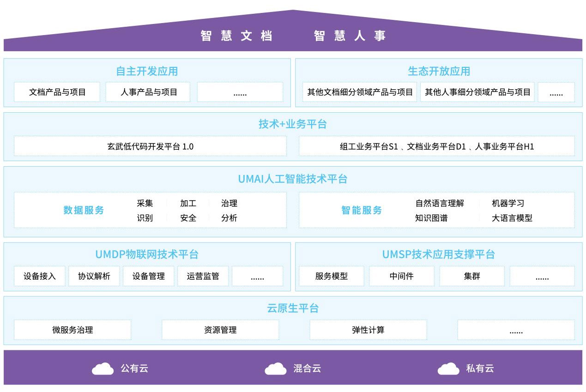The width and height of the screenshot is (586, 392).
Task: Click the 设备接入 box
Action: (40, 276)
